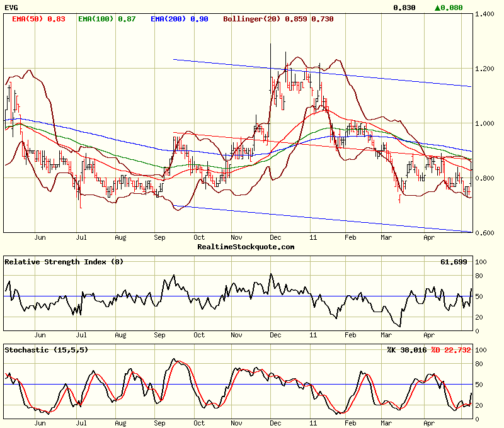The image size is (504, 428).
Task: Select the EMA(50) legend label
Action: click(x=38, y=19)
